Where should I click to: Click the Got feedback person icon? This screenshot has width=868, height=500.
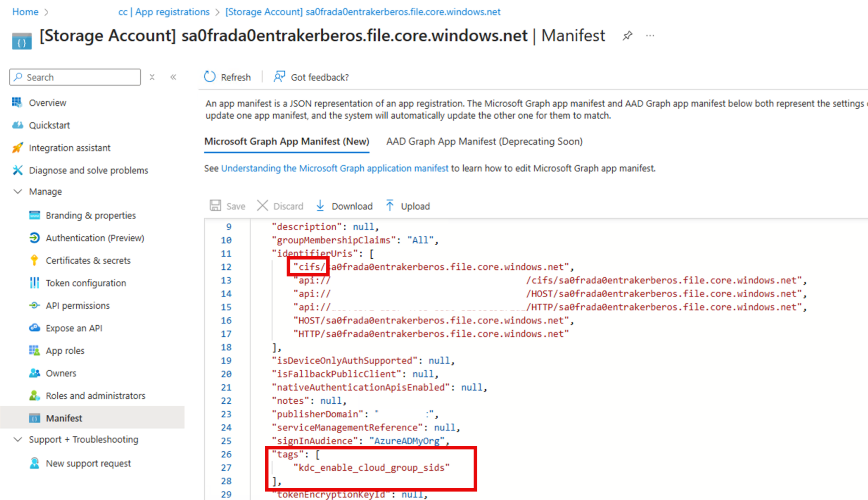pos(279,77)
